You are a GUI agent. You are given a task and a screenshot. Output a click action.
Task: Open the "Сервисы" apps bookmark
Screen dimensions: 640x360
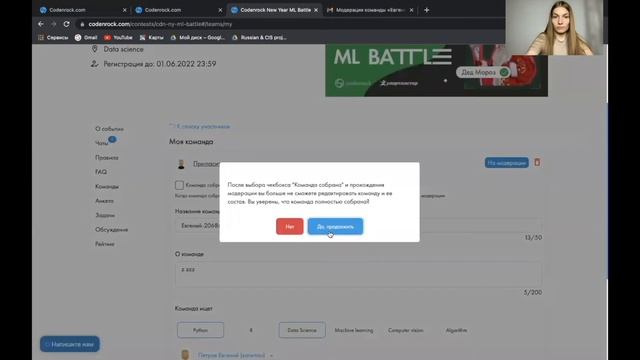[x=53, y=38]
